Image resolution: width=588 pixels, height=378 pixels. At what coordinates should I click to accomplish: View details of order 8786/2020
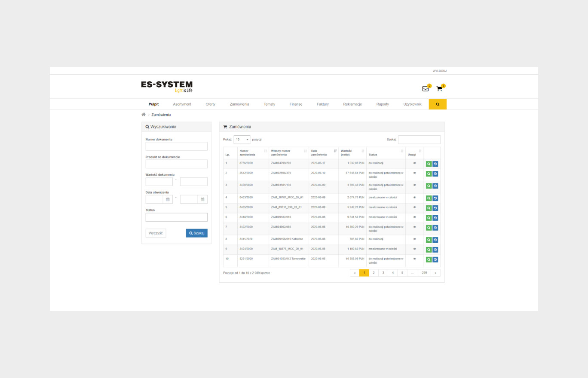[429, 164]
